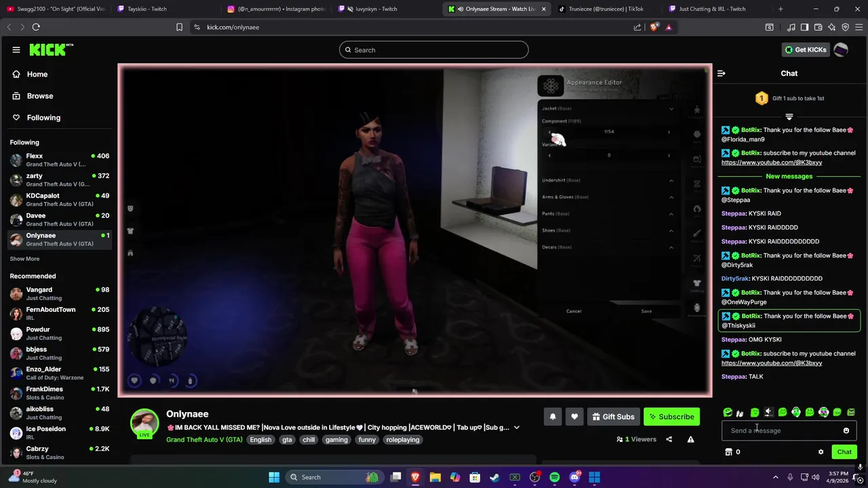Open the emoji picker in message box
This screenshot has height=488, width=868.
(846, 430)
